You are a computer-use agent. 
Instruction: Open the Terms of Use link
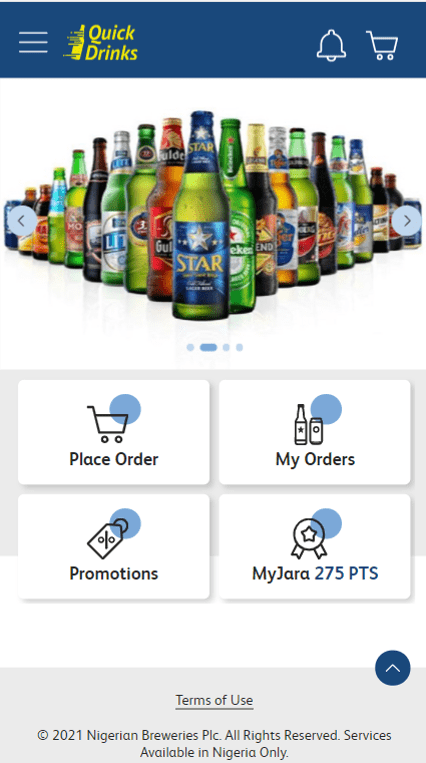click(x=214, y=700)
